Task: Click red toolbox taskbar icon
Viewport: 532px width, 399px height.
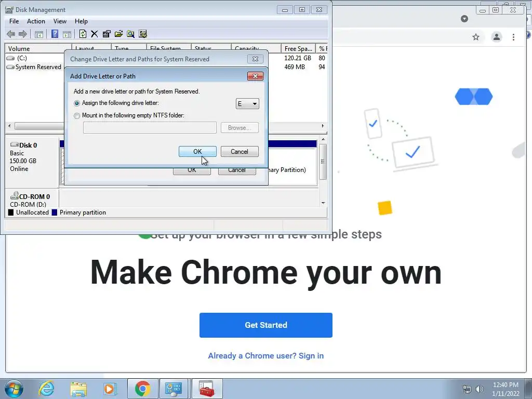Action: click(x=207, y=389)
